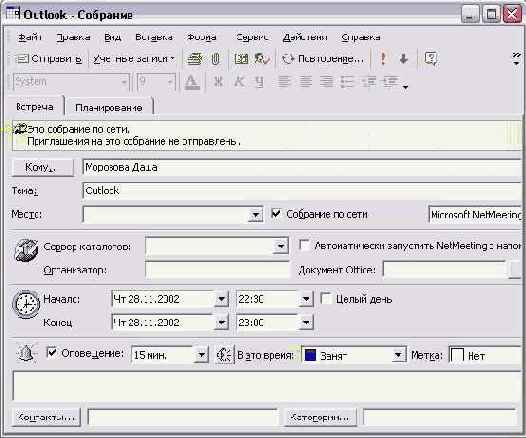Viewport: 526px width, 438px height.
Task: Click the paperclip attach file icon
Action: coord(216,59)
